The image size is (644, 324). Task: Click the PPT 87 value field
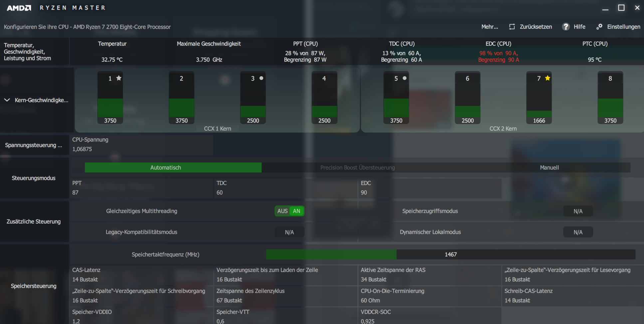141,188
